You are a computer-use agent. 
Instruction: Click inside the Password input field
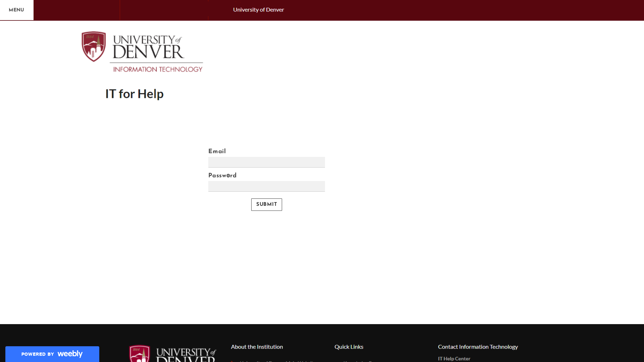(266, 186)
